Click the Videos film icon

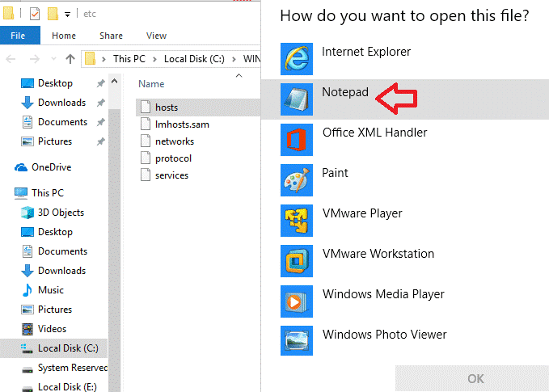coord(27,329)
